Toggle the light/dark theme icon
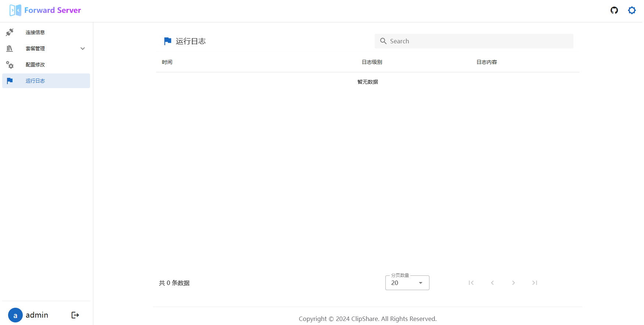The width and height of the screenshot is (644, 325). [x=632, y=10]
